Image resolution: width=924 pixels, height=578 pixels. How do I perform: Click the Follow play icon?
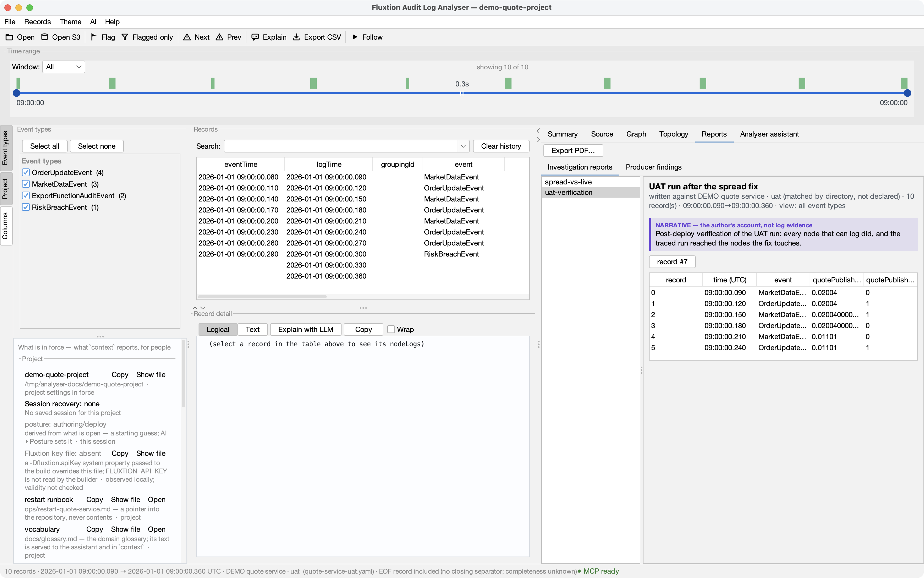pyautogui.click(x=355, y=37)
